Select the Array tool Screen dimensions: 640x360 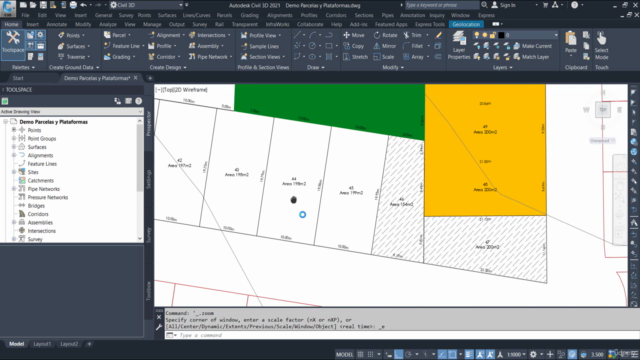tap(413, 57)
